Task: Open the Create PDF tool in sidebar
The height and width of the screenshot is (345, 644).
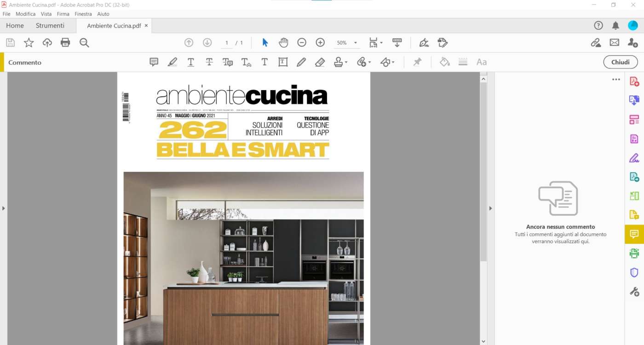Action: (x=634, y=81)
